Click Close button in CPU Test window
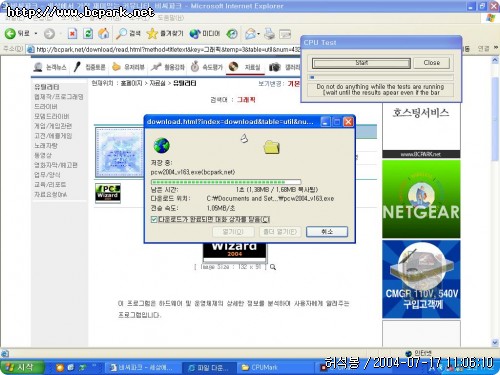 (432, 63)
